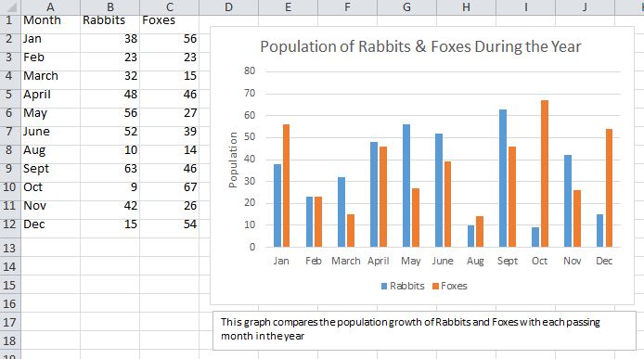
Task: Select the column E header
Action: click(288, 7)
